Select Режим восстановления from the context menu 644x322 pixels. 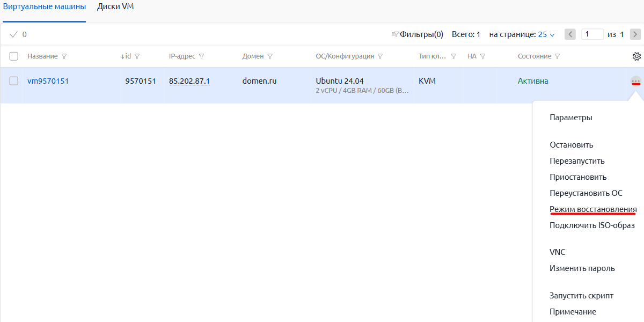tap(593, 209)
